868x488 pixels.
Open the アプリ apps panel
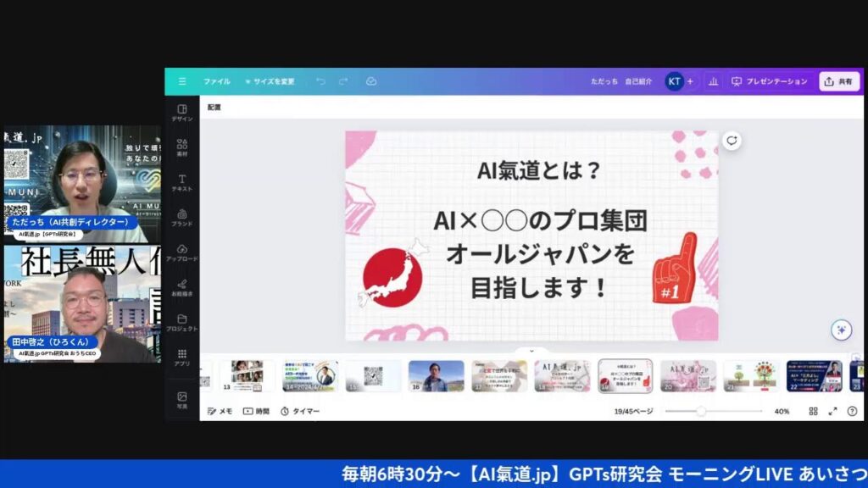[x=181, y=358]
